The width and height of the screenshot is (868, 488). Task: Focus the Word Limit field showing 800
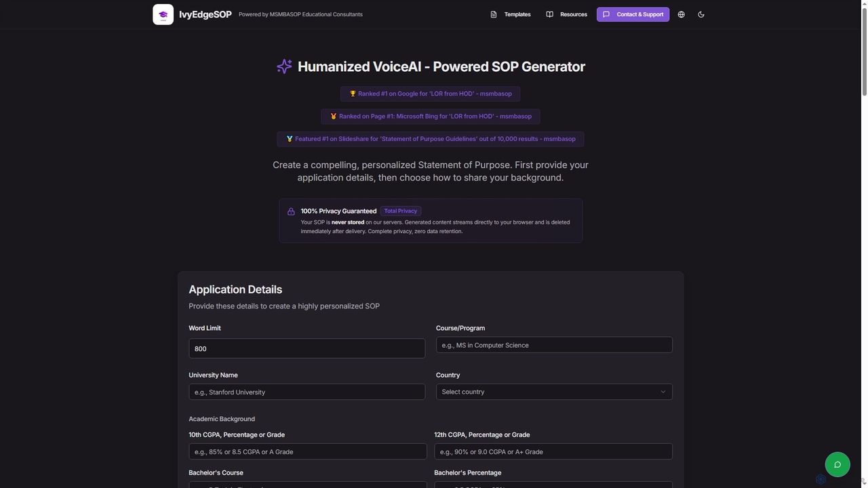click(307, 348)
